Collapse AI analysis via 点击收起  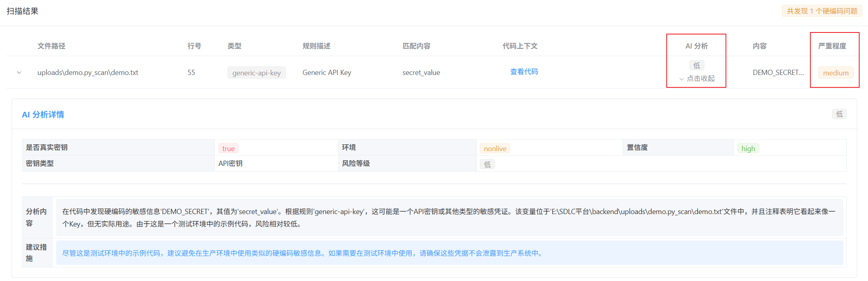697,79
